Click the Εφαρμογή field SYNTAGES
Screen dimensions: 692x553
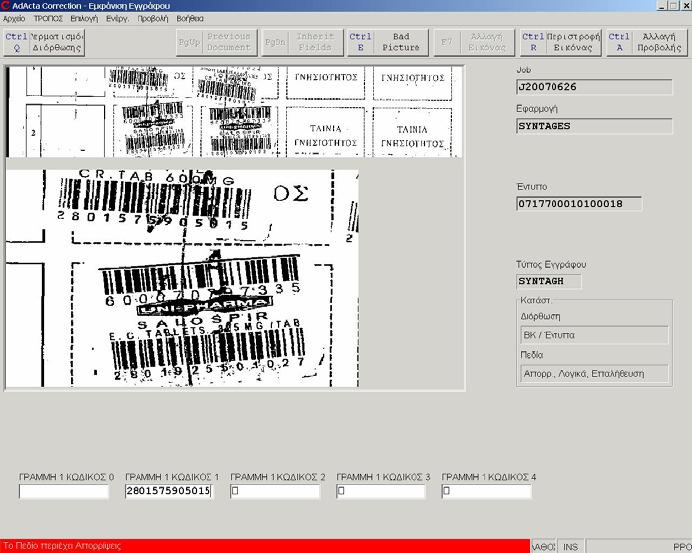pyautogui.click(x=594, y=126)
